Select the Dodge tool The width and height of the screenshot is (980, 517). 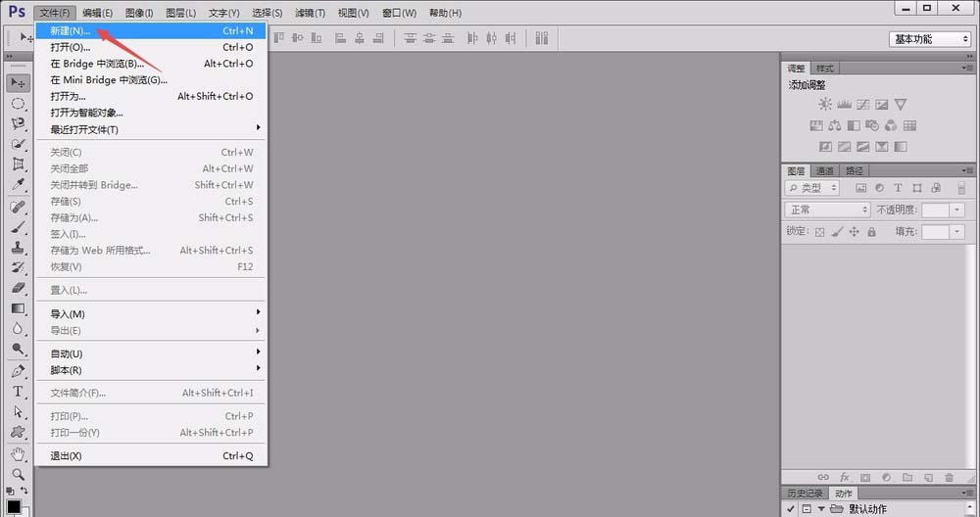point(18,349)
